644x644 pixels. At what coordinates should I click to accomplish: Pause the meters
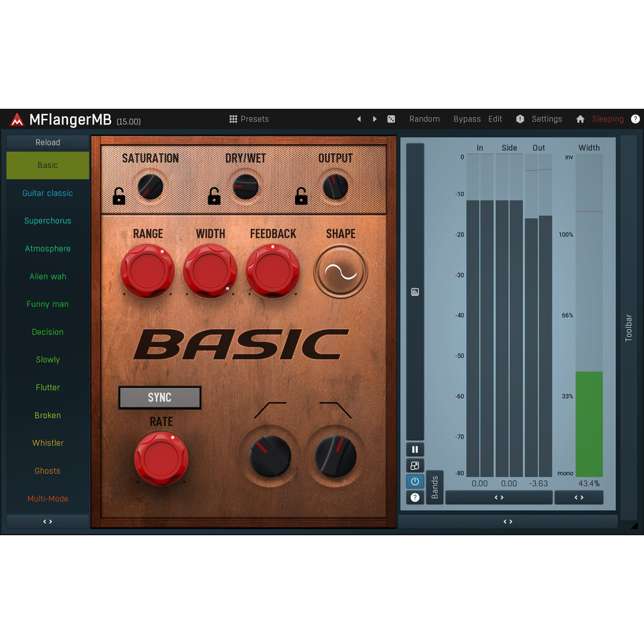coord(415,449)
